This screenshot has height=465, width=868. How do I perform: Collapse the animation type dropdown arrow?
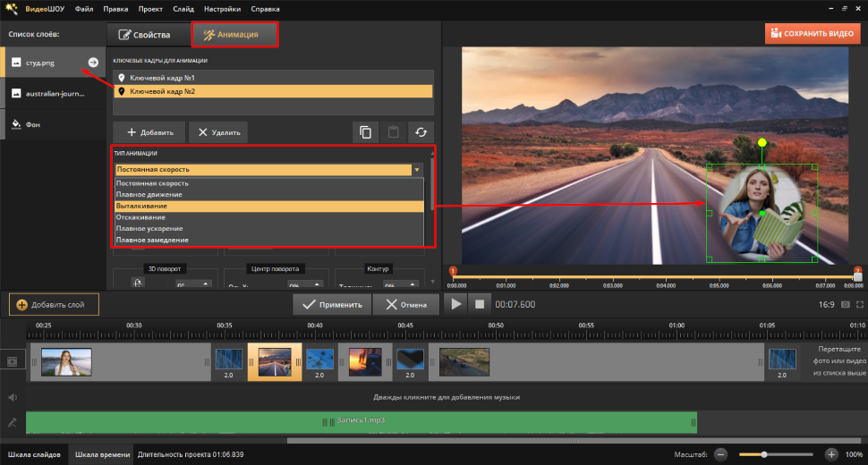coord(417,170)
